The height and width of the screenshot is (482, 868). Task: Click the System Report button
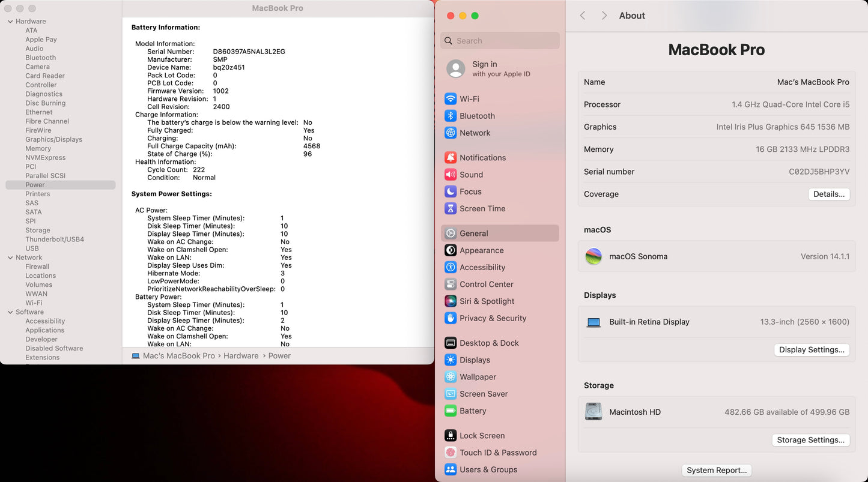(717, 471)
